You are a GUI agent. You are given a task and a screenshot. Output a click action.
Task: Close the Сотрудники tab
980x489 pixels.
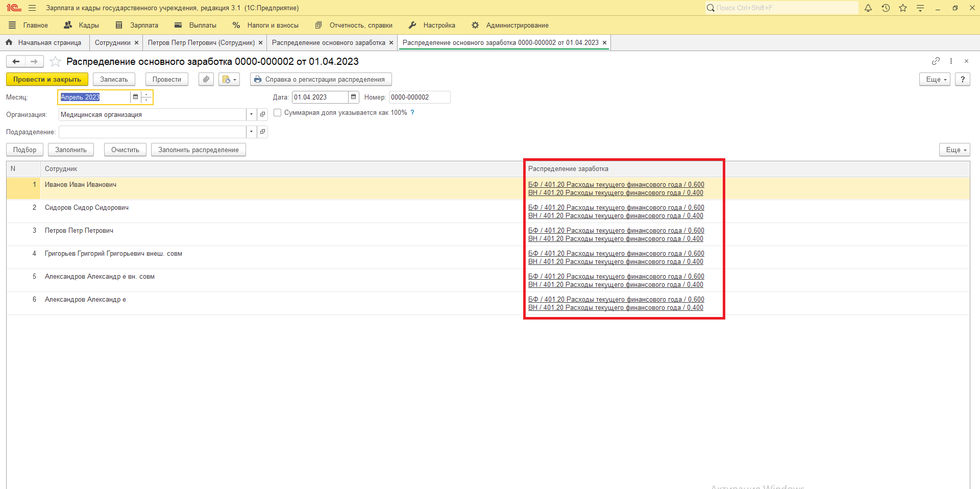(x=136, y=43)
